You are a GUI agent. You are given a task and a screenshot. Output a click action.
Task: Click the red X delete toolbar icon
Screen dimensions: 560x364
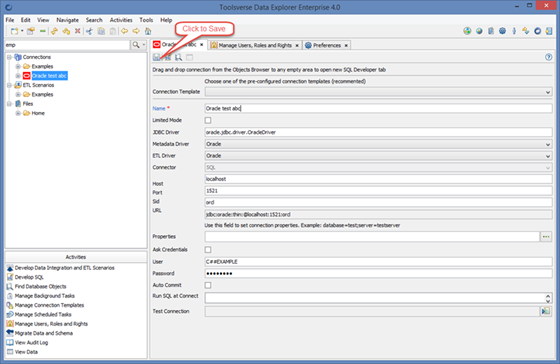point(77,31)
